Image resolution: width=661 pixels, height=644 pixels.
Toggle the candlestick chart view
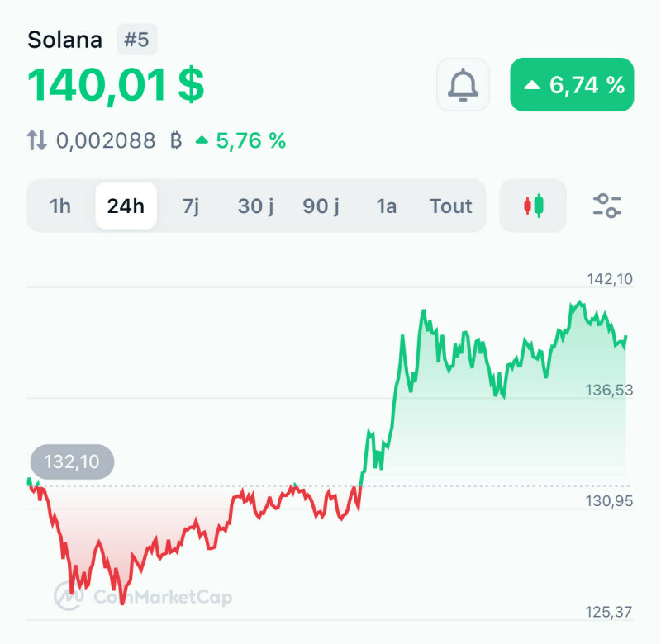534,206
